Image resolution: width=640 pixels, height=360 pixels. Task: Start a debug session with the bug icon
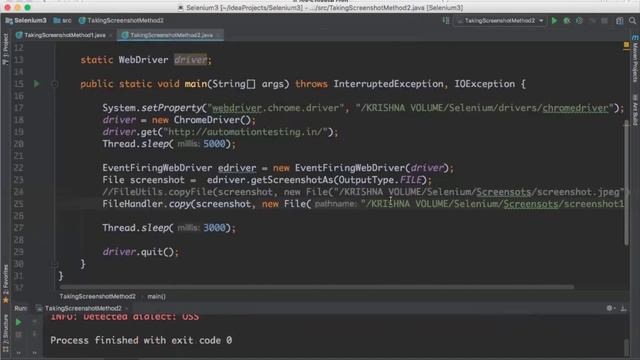click(567, 20)
